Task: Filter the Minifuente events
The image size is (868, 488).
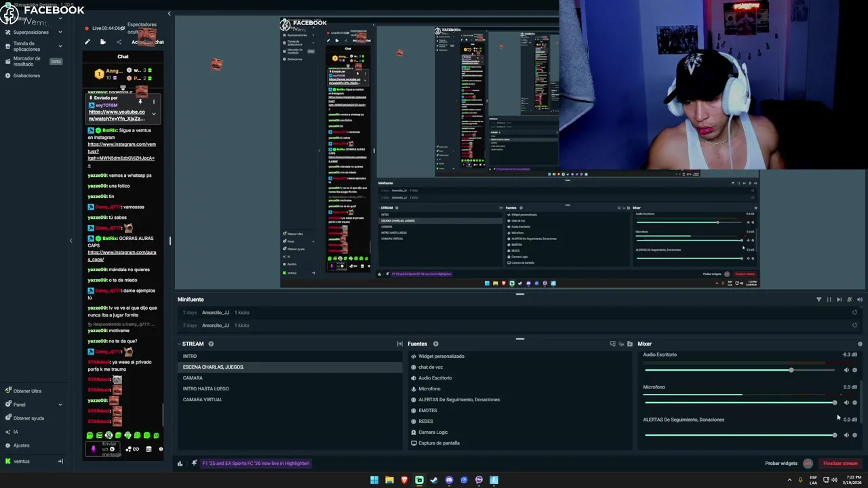Action: coord(818,300)
